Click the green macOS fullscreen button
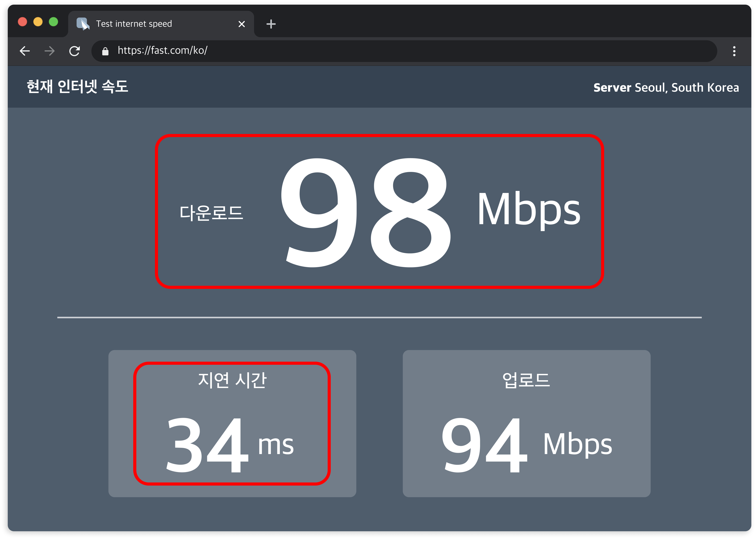This screenshot has width=756, height=539. tap(53, 21)
